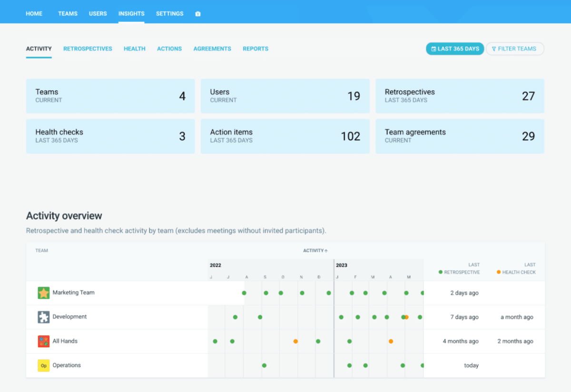Open the Actions tab
571x392 pixels.
coord(169,49)
